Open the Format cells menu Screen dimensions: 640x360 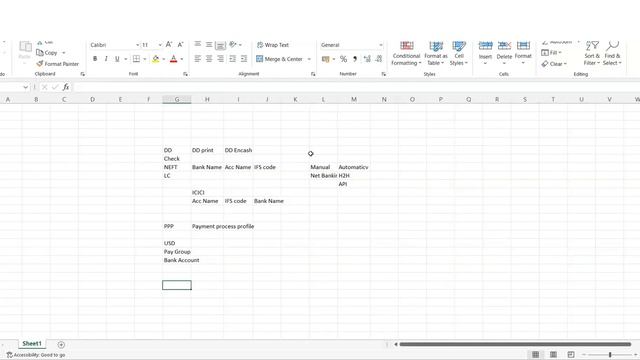point(523,53)
